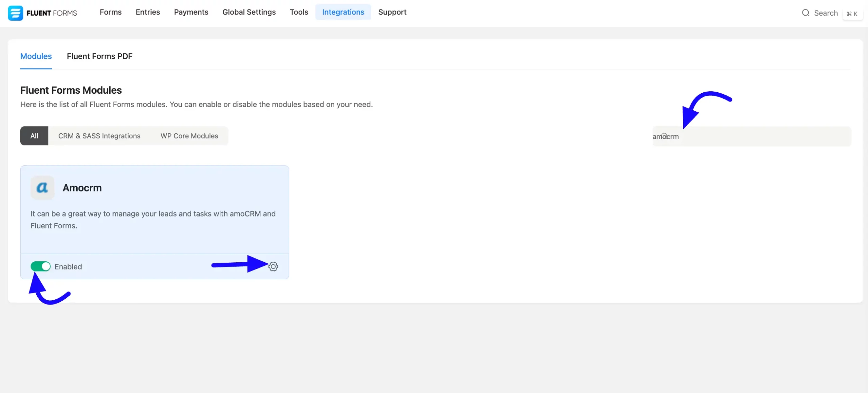Open the Tools menu
This screenshot has height=393, width=868.
pyautogui.click(x=299, y=12)
